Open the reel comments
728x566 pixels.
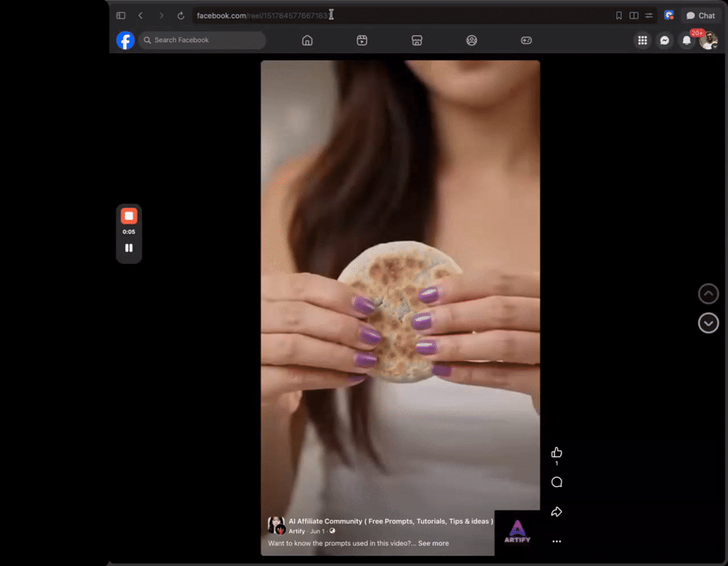[556, 482]
